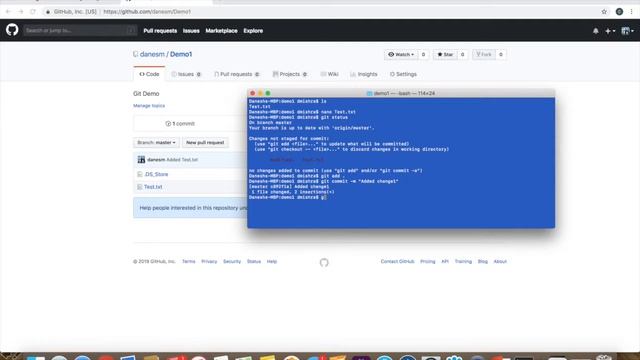Open danesm commit author avatar
640x360 pixels.
point(141,160)
